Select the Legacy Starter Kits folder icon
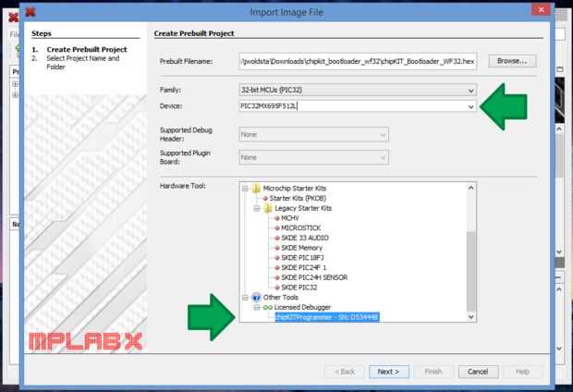This screenshot has width=573, height=392. (268, 208)
